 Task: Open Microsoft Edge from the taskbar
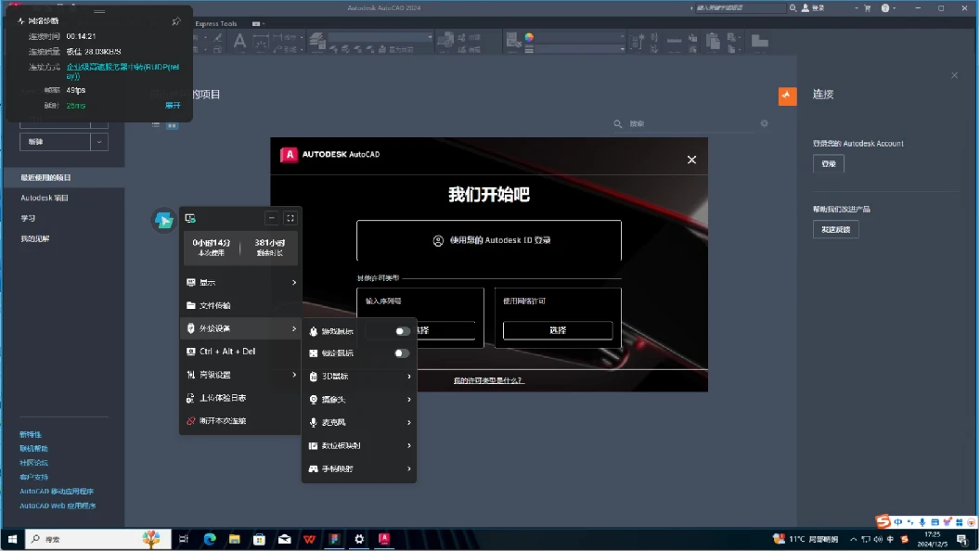tap(210, 539)
